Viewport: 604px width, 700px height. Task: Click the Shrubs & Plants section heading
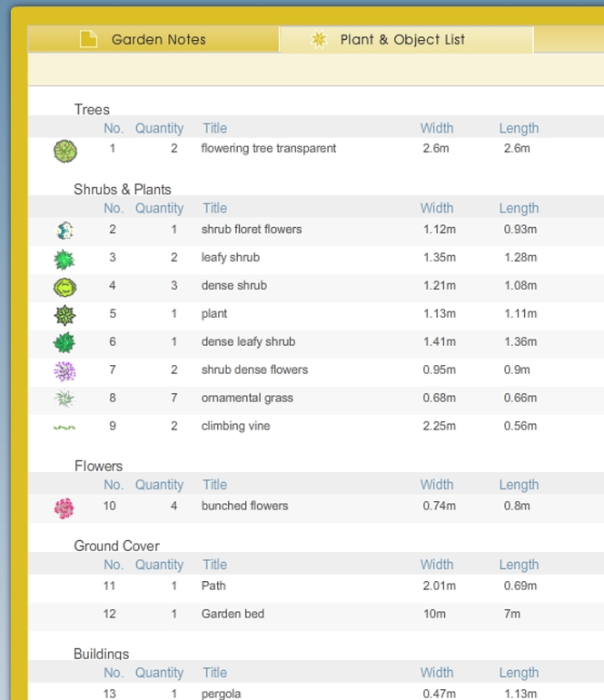pyautogui.click(x=123, y=189)
